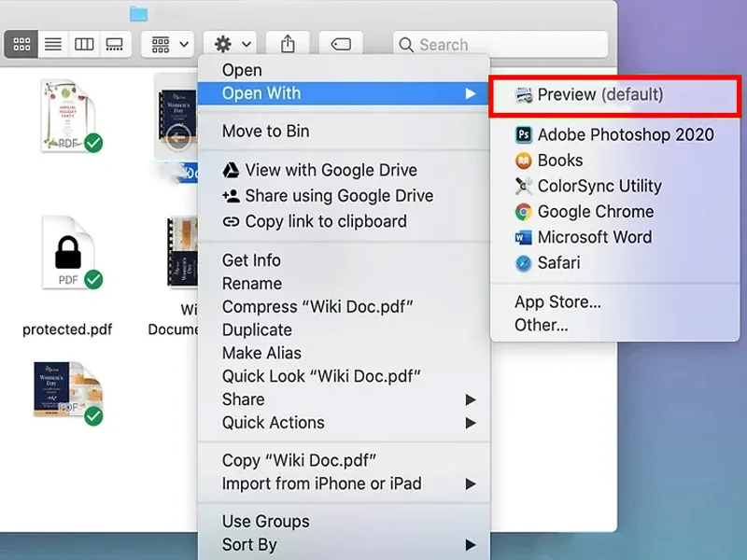Choose Share using Google Drive

[x=344, y=196]
